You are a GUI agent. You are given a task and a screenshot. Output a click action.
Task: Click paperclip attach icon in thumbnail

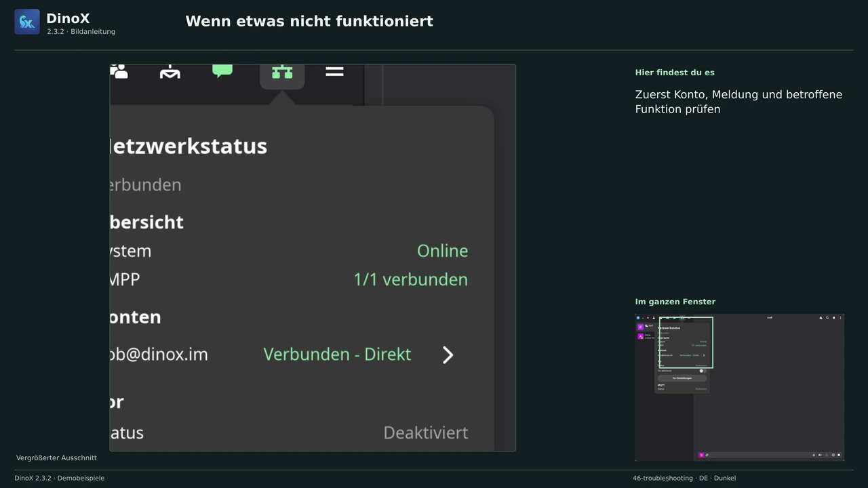(707, 455)
